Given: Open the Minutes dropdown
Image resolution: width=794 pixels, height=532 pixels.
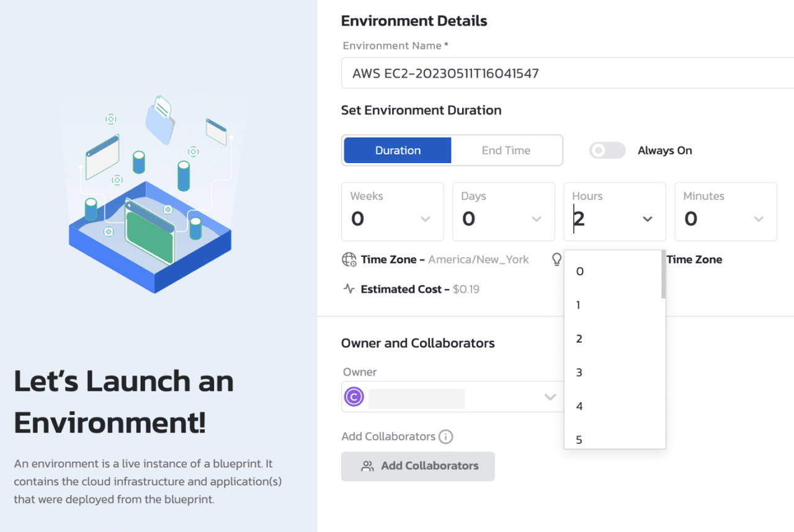Looking at the screenshot, I should 758,219.
